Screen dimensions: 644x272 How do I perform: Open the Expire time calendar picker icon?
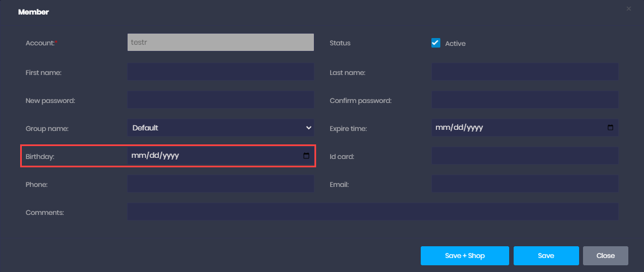click(x=610, y=128)
